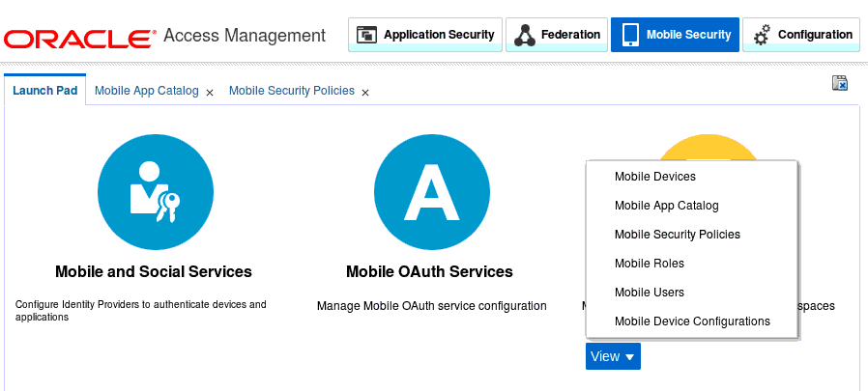Switch to the Federation section
This screenshot has height=391, width=868.
[x=557, y=35]
